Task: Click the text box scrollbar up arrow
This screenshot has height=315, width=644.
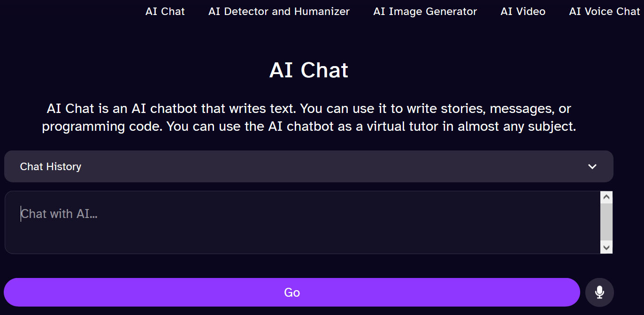Action: coord(606,197)
